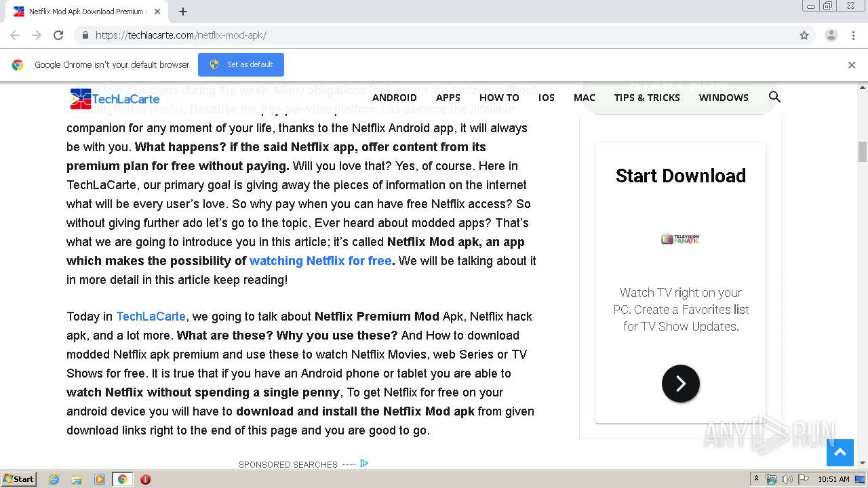Click the ad description 'Watch TV right on your PC'
Viewport: 868px width, 488px height.
pyautogui.click(x=681, y=309)
